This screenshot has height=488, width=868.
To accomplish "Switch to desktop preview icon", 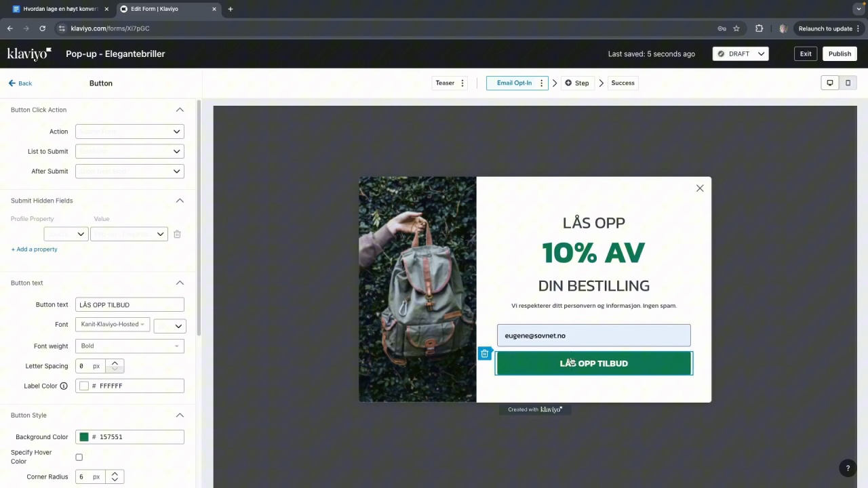I will (829, 83).
